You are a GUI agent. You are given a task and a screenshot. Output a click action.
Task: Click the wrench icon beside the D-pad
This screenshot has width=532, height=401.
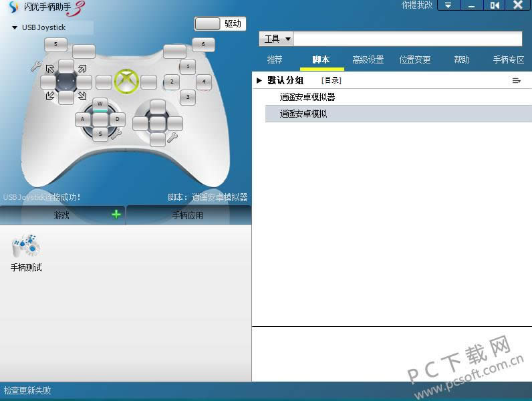point(35,66)
